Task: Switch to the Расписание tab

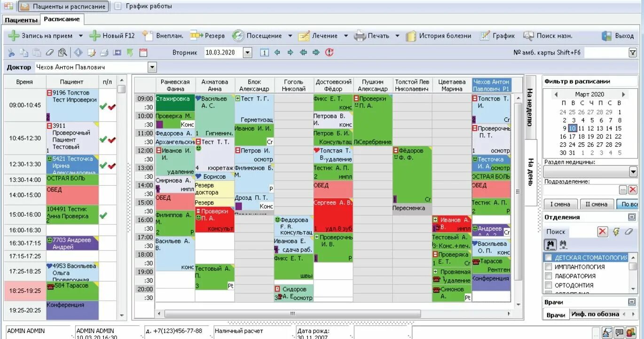Action: click(62, 19)
